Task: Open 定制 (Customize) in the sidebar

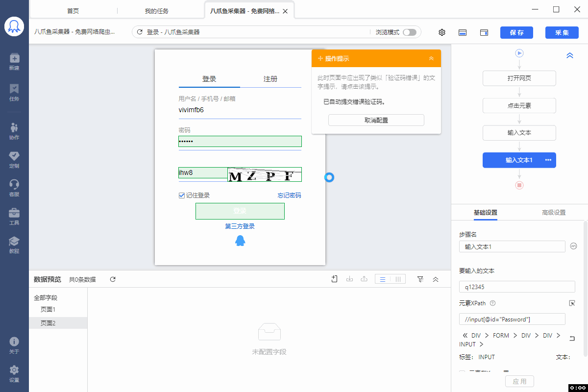Action: [x=14, y=160]
